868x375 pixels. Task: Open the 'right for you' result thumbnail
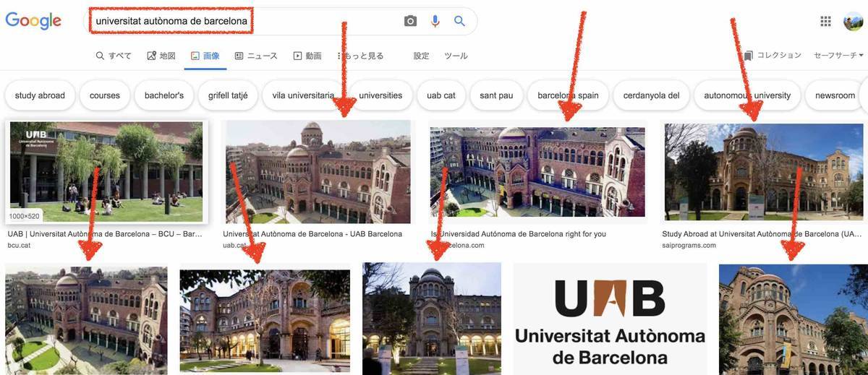537,172
